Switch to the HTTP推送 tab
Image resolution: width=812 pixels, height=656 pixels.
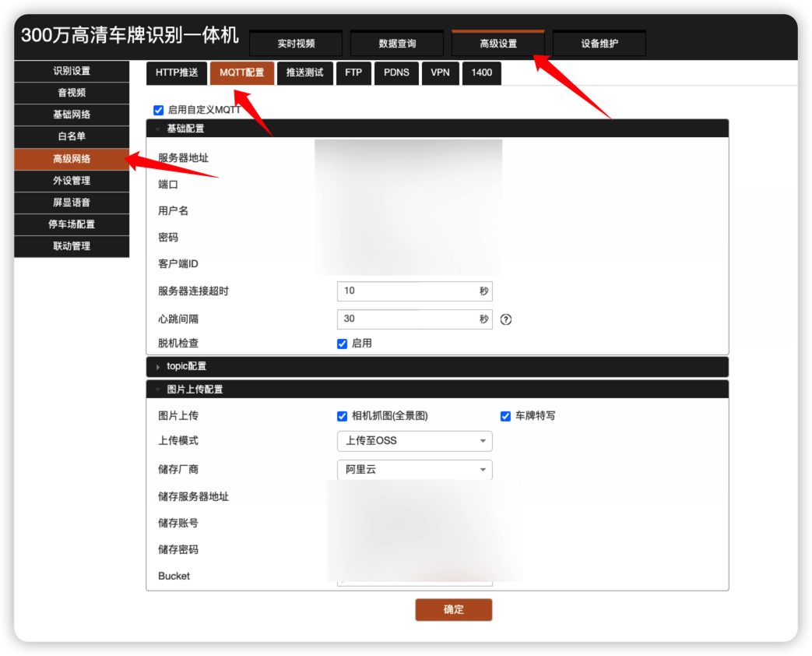click(x=177, y=73)
